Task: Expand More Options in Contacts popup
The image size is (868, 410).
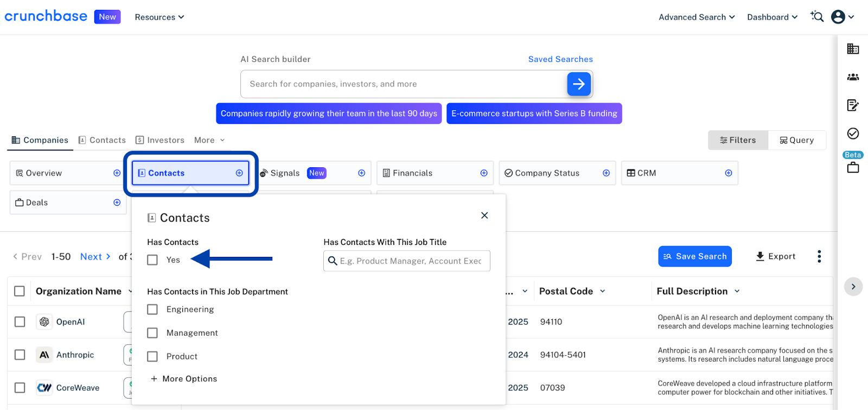Action: [184, 379]
